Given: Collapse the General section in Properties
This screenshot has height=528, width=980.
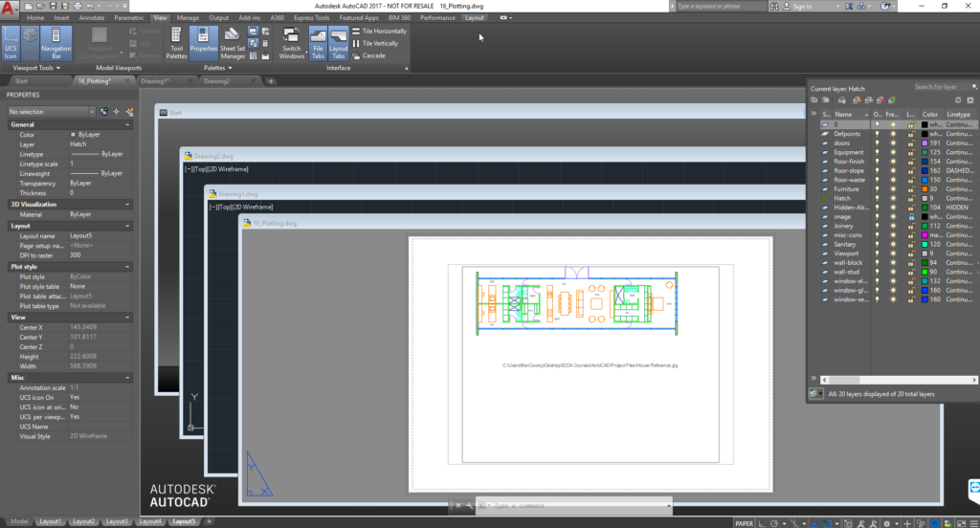Looking at the screenshot, I should click(x=127, y=125).
